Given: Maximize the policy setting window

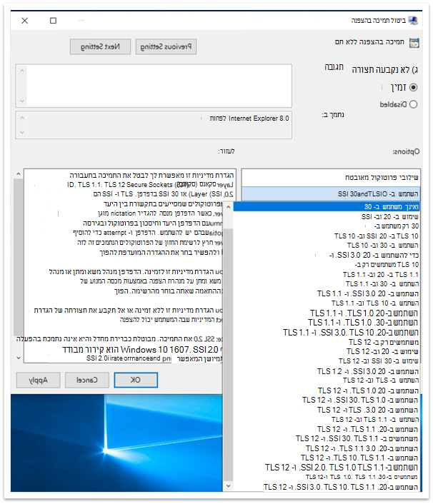Looking at the screenshot, I should [x=53, y=21].
